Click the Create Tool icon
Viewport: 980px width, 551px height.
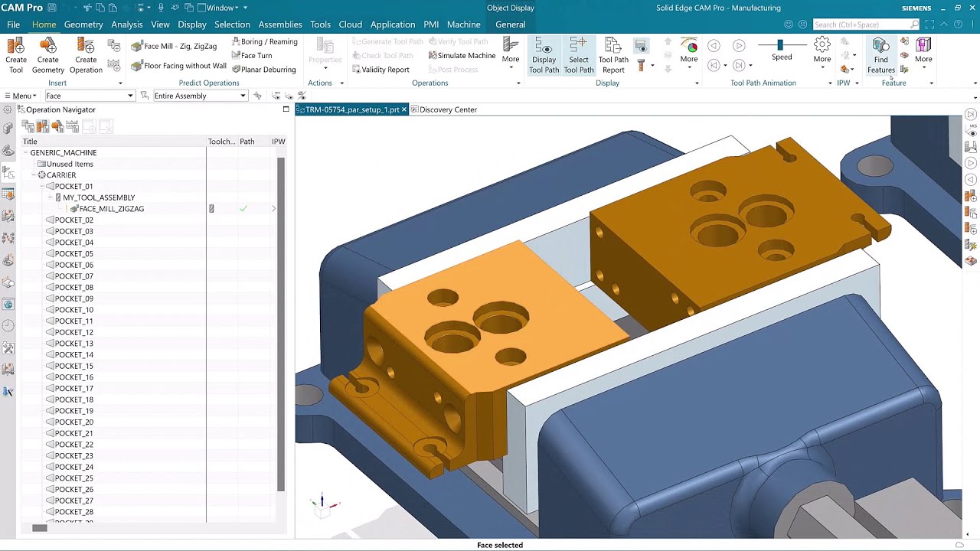coord(16,55)
